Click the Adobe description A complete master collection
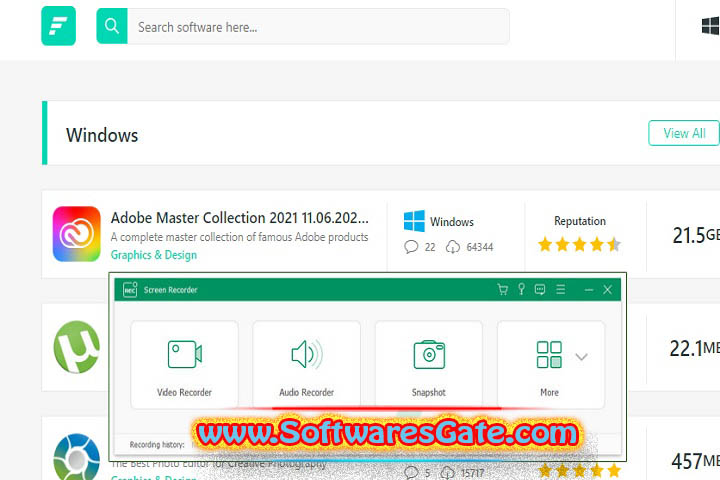720x480 pixels. click(x=239, y=237)
